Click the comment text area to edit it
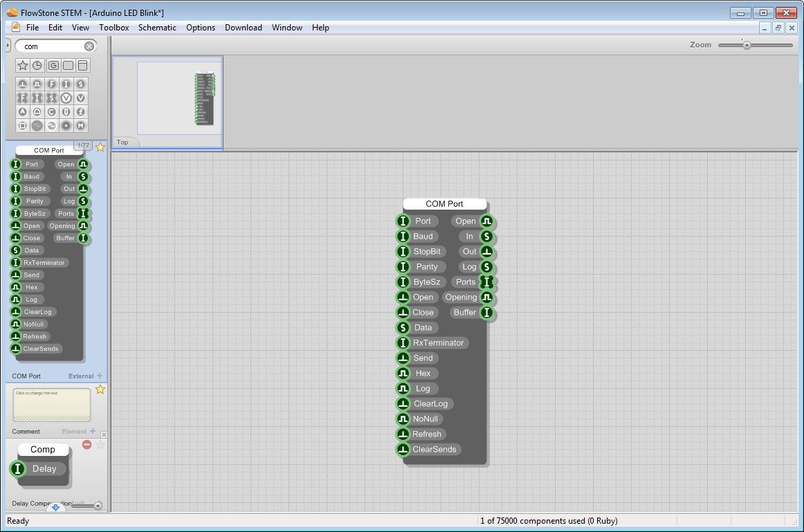The width and height of the screenshot is (804, 532). coord(51,404)
